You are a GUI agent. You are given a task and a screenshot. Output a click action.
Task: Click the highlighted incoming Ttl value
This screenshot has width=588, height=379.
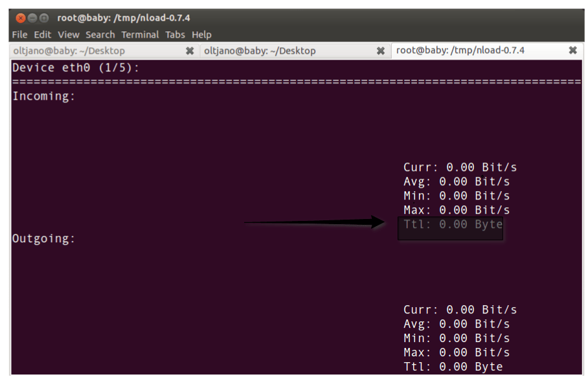click(x=453, y=224)
